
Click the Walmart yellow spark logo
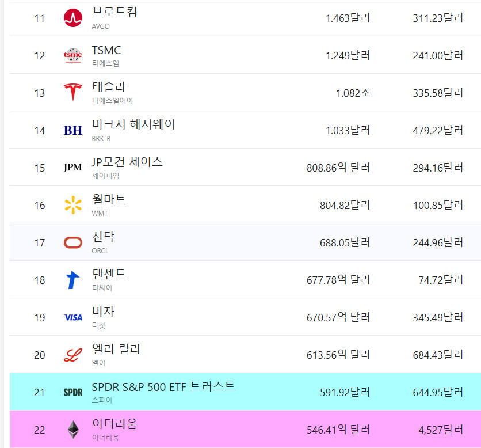pyautogui.click(x=73, y=205)
